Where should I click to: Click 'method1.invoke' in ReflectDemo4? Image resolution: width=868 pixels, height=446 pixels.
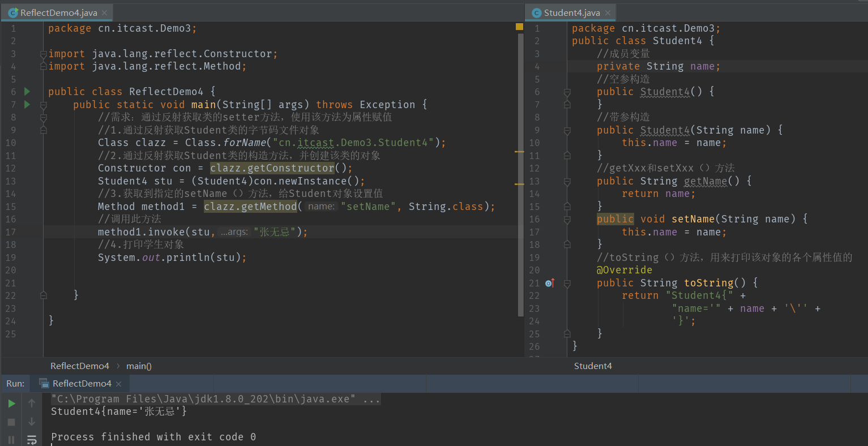tap(142, 232)
